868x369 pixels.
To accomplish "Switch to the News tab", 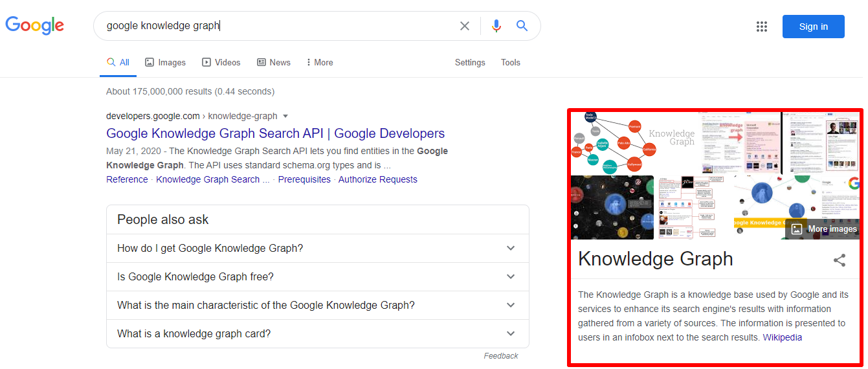I will pyautogui.click(x=274, y=63).
